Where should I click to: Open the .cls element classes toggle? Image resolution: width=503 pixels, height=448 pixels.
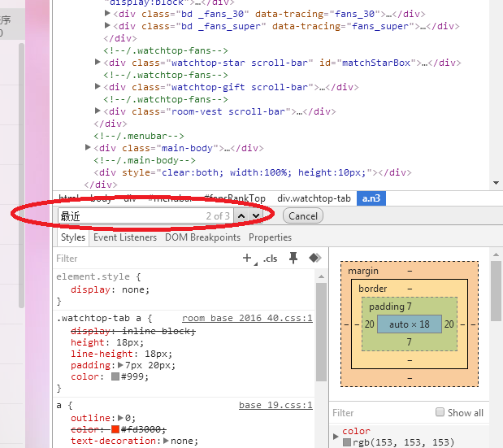tap(270, 259)
